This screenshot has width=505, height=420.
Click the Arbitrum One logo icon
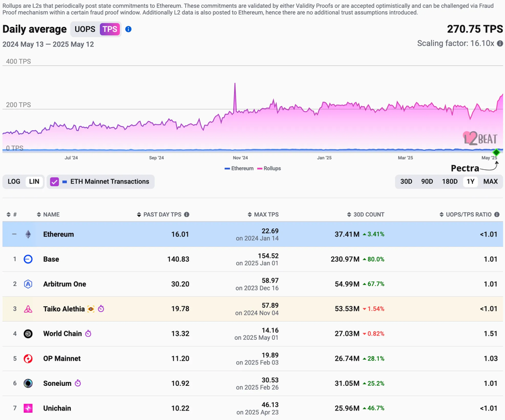[28, 284]
